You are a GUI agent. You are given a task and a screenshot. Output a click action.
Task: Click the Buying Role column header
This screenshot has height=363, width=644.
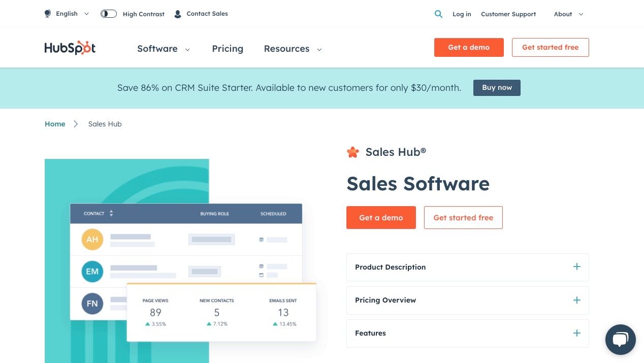pos(214,214)
